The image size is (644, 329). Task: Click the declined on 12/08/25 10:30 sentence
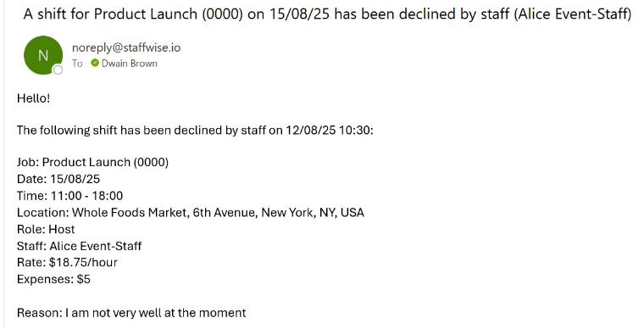(x=195, y=131)
